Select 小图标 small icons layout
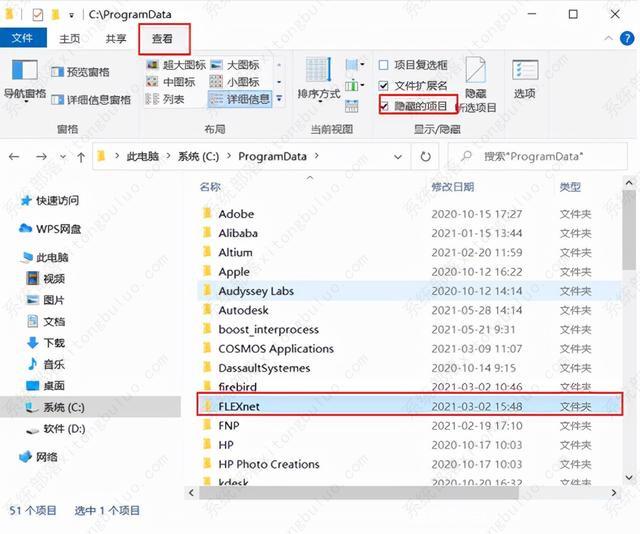 point(235,82)
